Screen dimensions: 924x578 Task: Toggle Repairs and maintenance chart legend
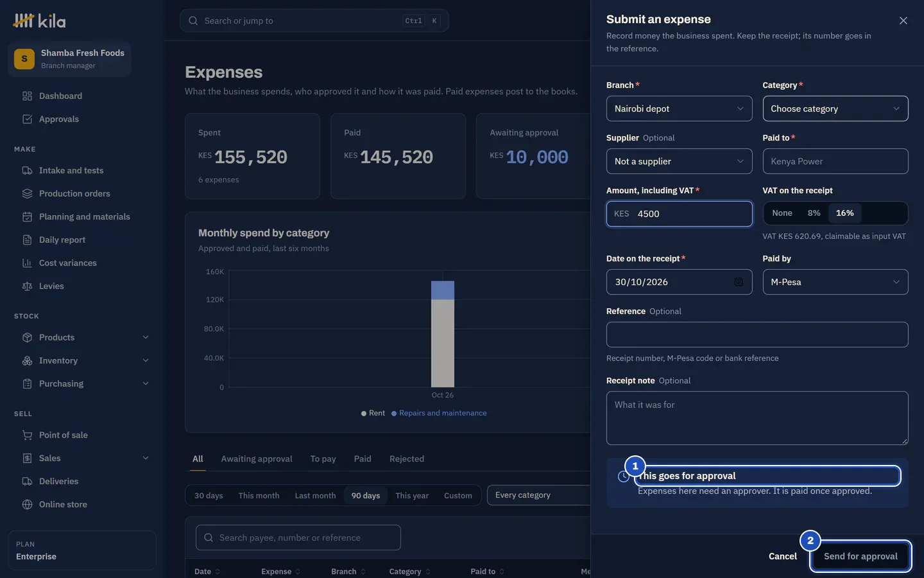click(x=439, y=413)
